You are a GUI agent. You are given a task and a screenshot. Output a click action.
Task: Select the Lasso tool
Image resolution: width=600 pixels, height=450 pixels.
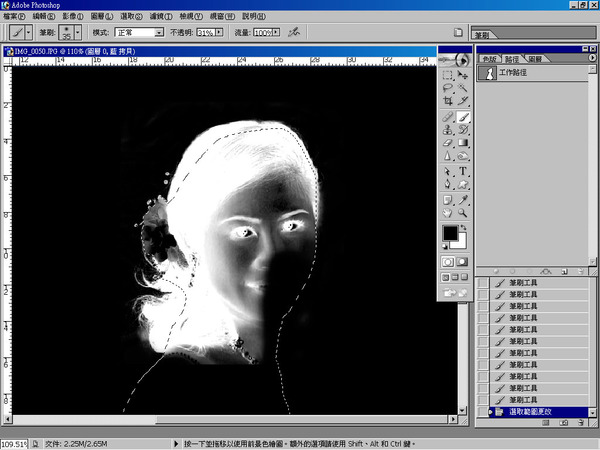[448, 87]
